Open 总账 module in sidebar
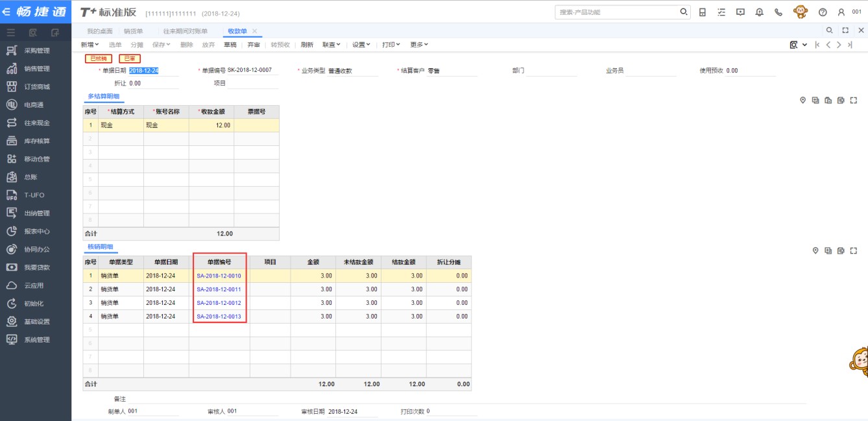Viewport: 868px width, 421px height. coord(30,177)
